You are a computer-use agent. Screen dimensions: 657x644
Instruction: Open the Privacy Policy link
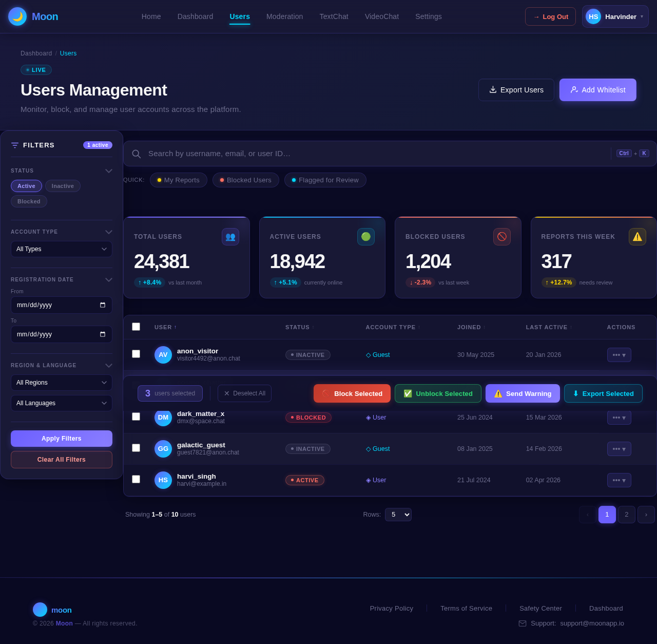pyautogui.click(x=391, y=608)
